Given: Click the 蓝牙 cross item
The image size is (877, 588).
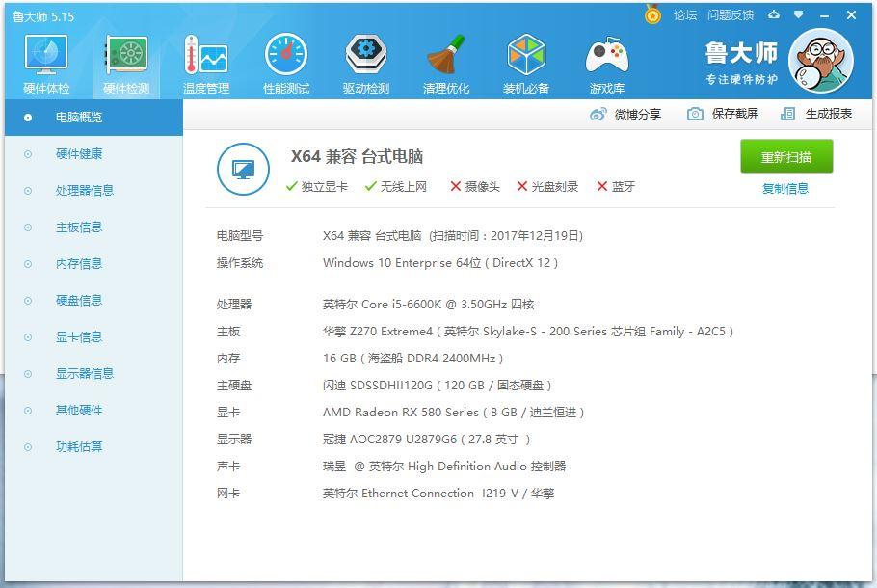Looking at the screenshot, I should coord(616,186).
